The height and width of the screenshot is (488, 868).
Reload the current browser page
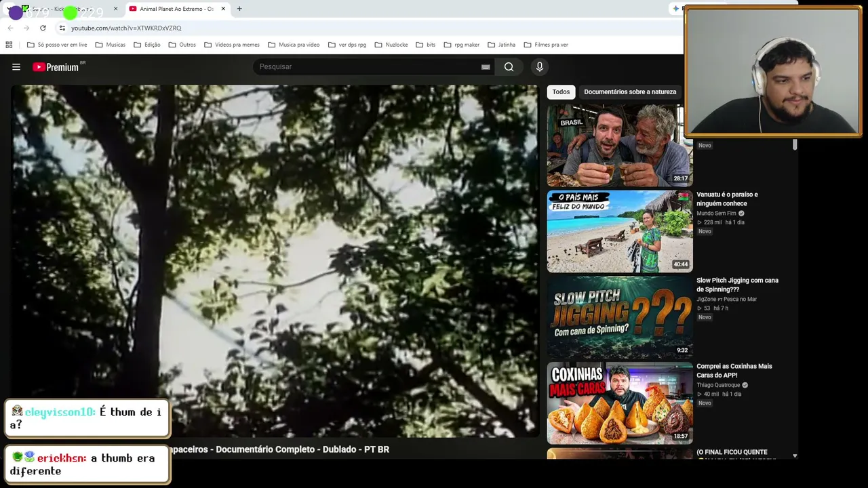43,28
